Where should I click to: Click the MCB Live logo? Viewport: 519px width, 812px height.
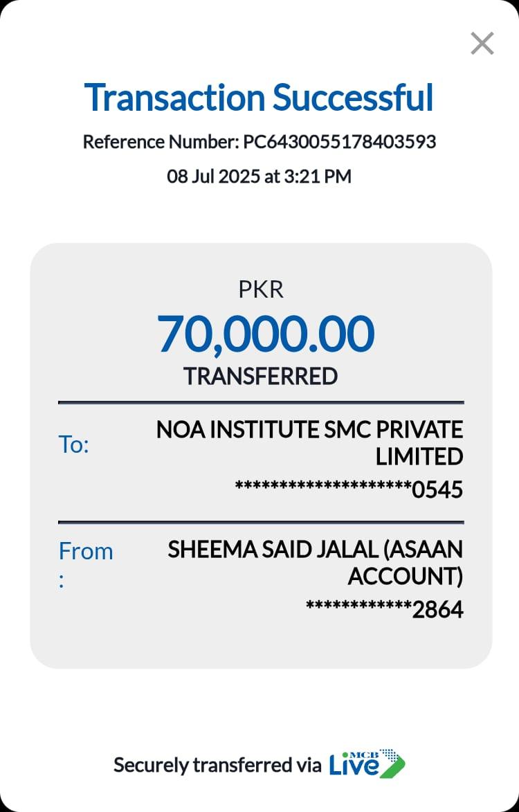[367, 763]
